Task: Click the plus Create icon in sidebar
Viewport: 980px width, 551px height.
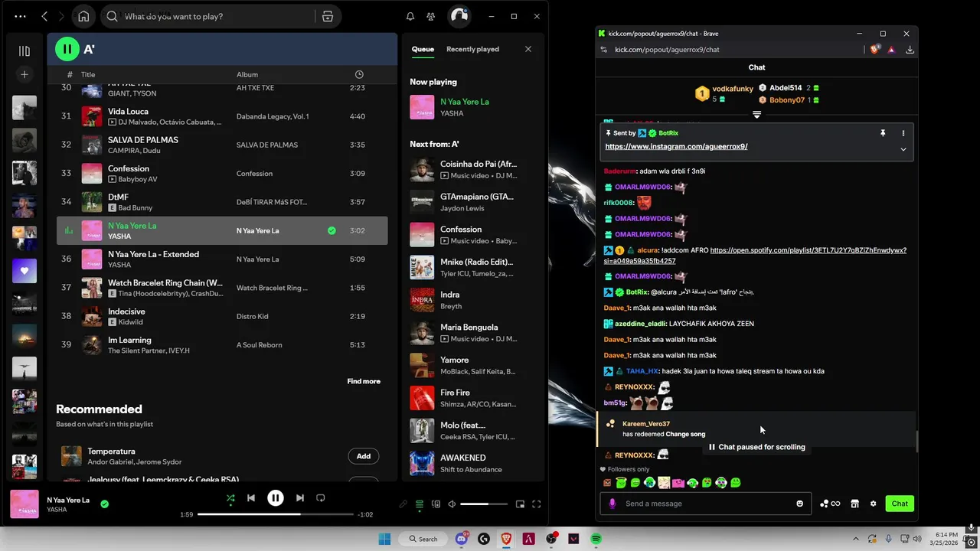Action: click(x=24, y=74)
